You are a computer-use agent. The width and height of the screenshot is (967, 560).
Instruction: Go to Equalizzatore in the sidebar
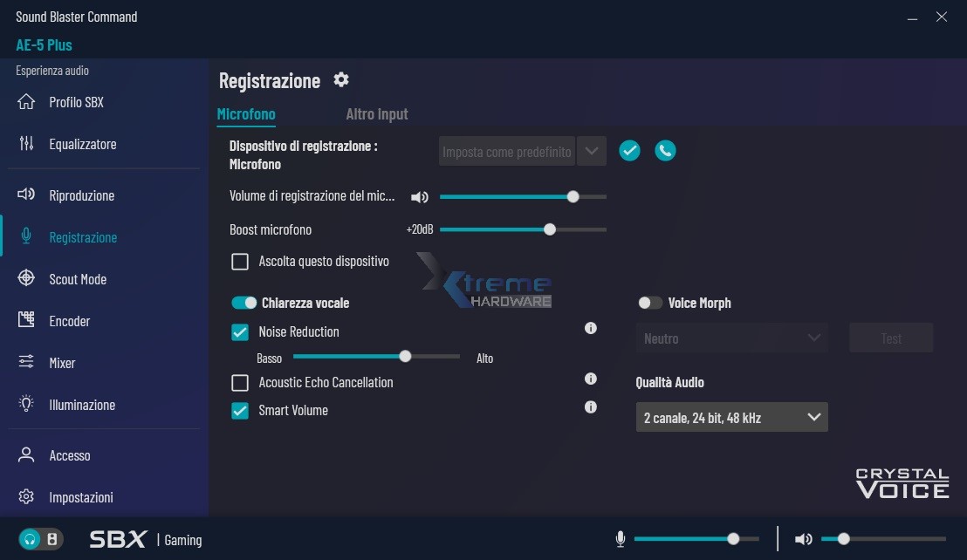tap(82, 144)
